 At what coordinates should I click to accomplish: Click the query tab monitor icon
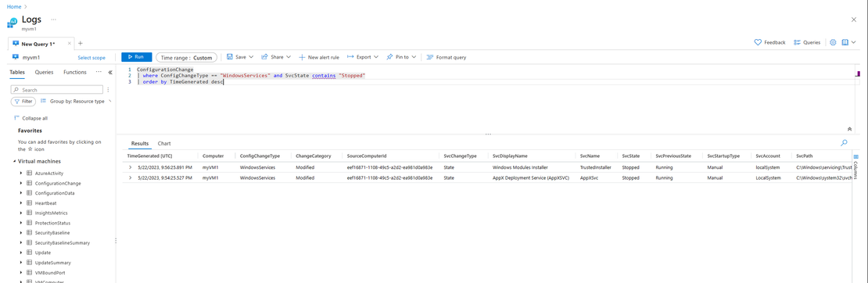(x=16, y=43)
